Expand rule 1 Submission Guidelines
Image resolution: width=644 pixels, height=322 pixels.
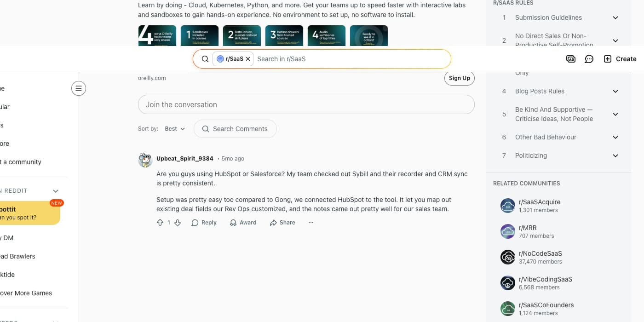(x=615, y=17)
